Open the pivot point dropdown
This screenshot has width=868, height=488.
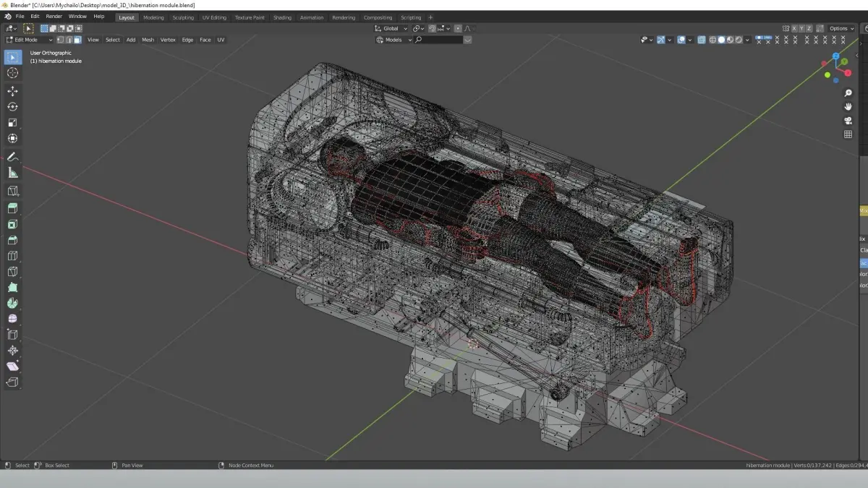pyautogui.click(x=418, y=29)
